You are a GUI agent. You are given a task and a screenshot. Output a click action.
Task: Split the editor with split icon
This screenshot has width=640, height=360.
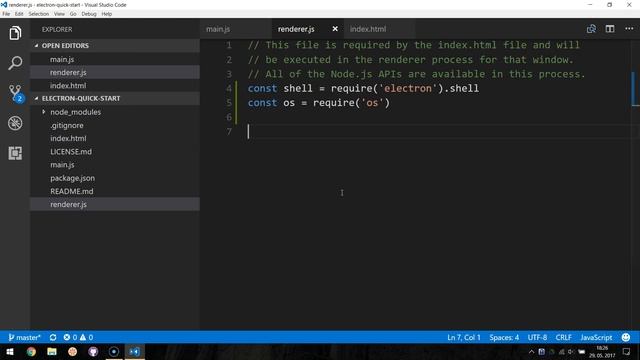pos(610,29)
